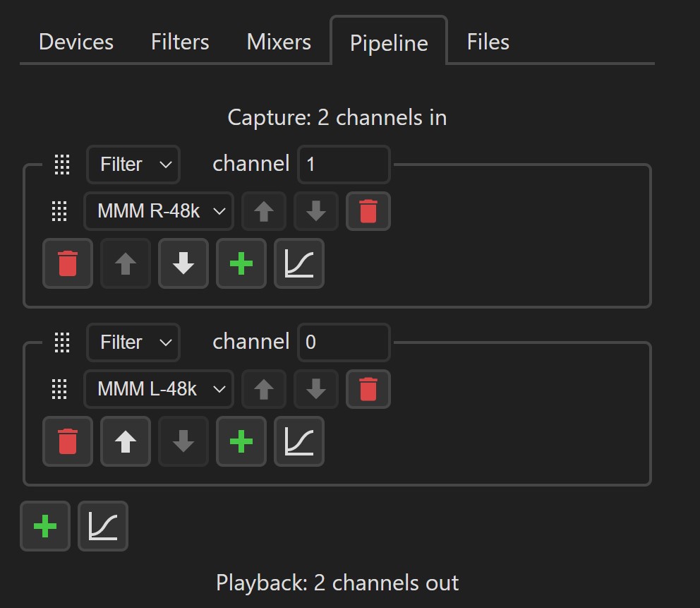700x608 pixels.
Task: Delete the channel 0 filter step
Action: (68, 441)
